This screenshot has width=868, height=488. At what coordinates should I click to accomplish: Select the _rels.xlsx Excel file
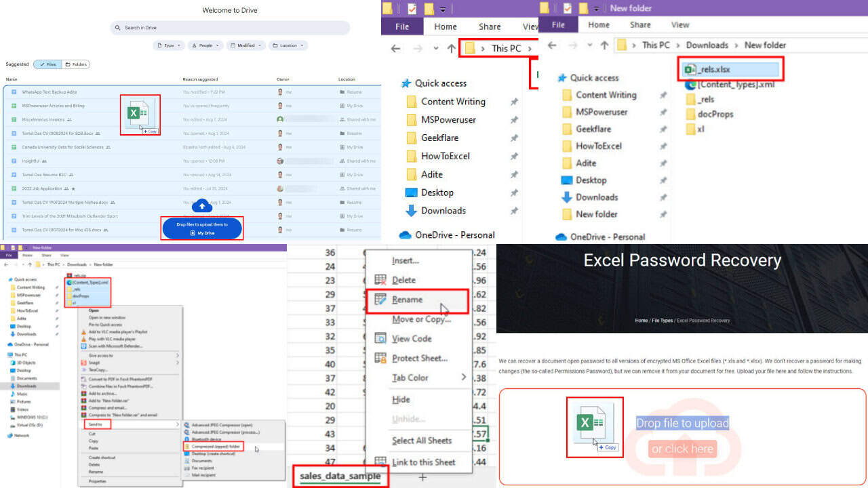730,69
